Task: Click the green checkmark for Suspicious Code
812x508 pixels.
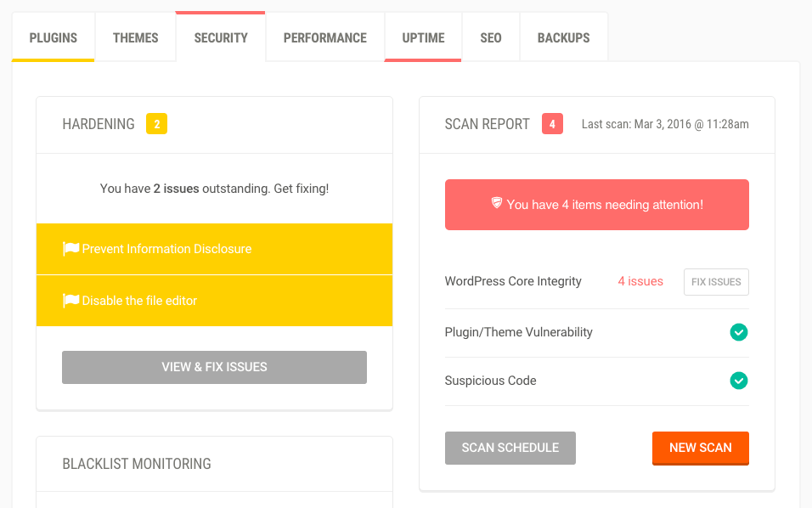Action: pos(739,381)
